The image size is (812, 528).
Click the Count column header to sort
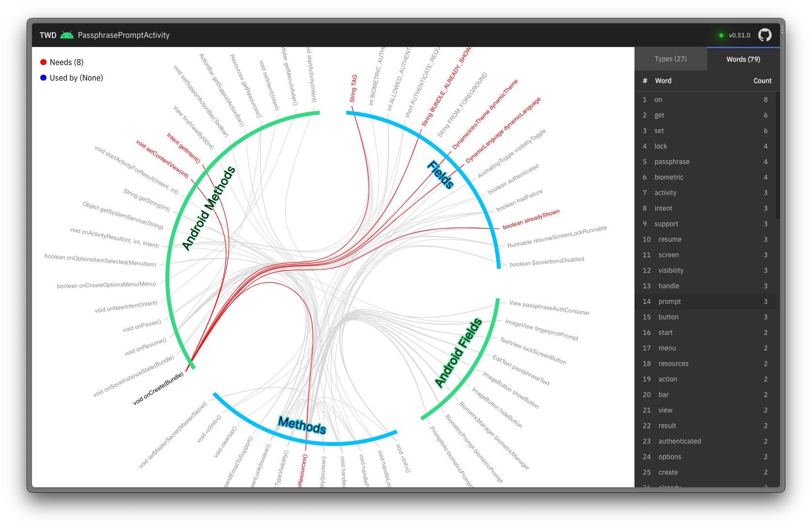coord(762,81)
